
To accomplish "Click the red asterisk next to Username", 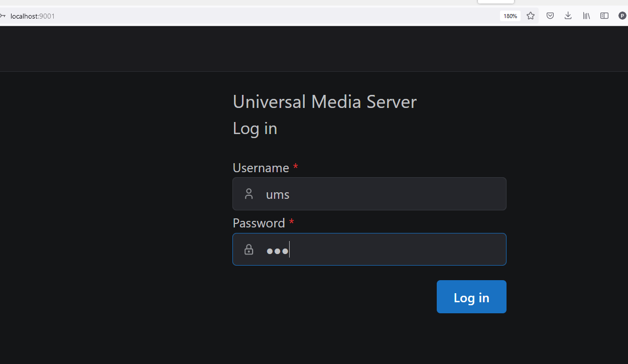I will [x=295, y=167].
